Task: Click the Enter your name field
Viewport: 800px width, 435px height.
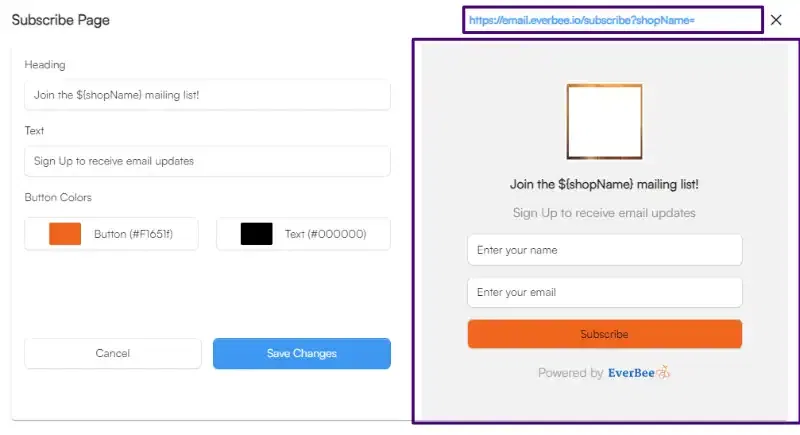Action: 604,250
